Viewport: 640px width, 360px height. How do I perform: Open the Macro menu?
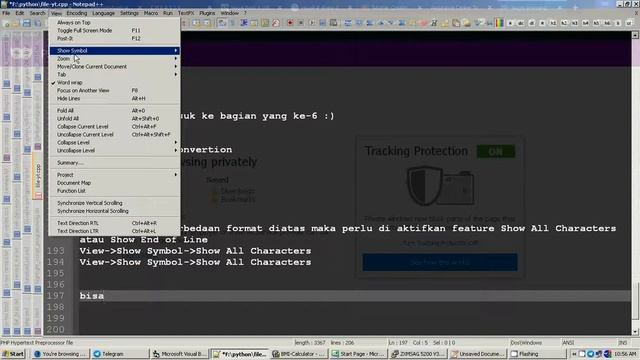pyautogui.click(x=151, y=13)
